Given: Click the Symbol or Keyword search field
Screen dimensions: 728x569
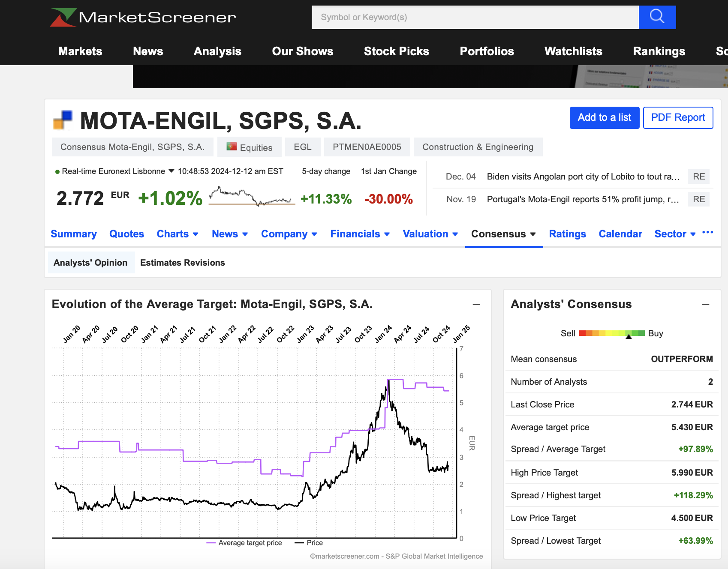Looking at the screenshot, I should point(475,18).
